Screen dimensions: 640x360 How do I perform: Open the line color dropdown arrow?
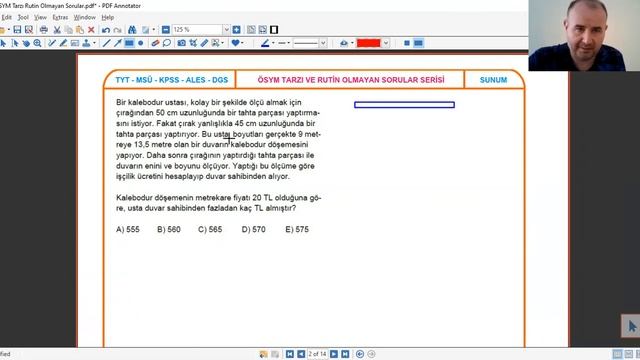click(x=273, y=43)
